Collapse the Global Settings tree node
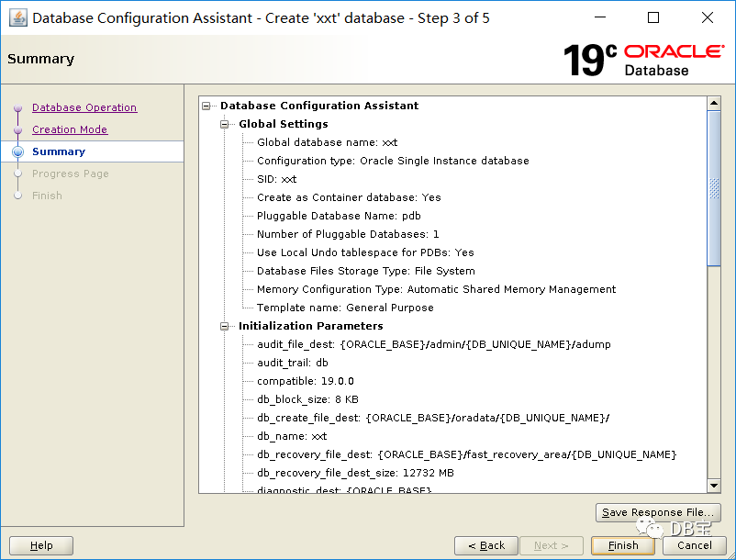 click(224, 124)
